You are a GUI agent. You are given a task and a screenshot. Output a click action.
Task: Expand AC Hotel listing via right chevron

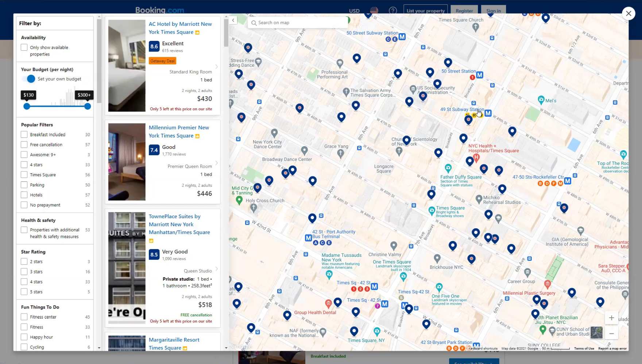click(216, 67)
